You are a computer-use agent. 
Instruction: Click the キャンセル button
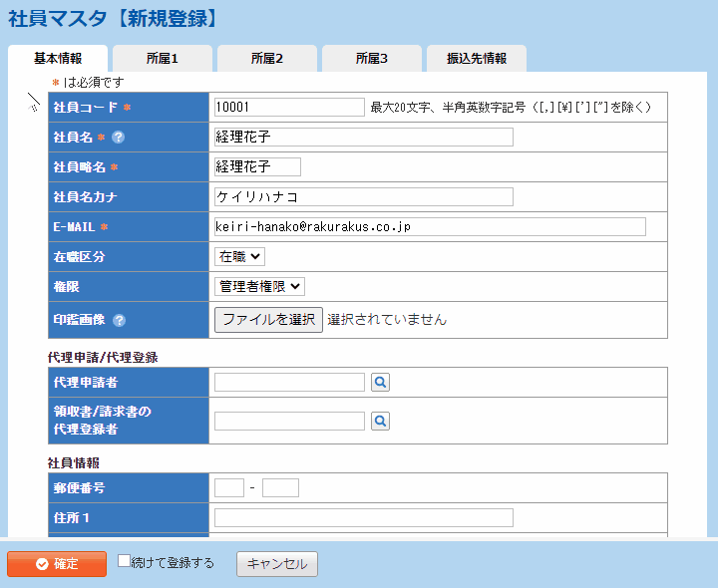(277, 564)
